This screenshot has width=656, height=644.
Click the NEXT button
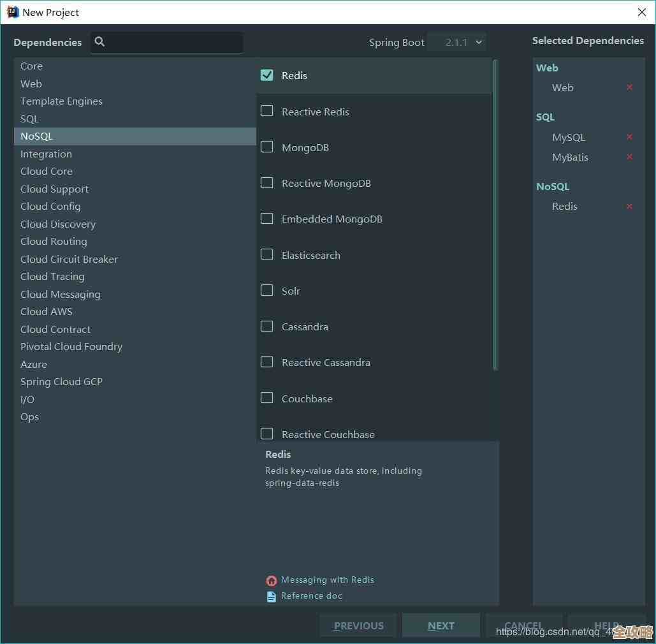pos(441,626)
